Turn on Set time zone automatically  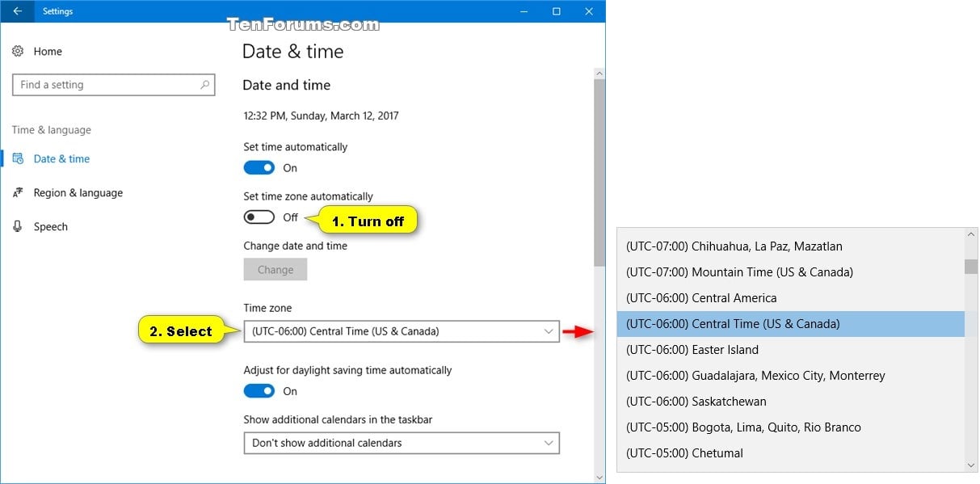[x=259, y=217]
